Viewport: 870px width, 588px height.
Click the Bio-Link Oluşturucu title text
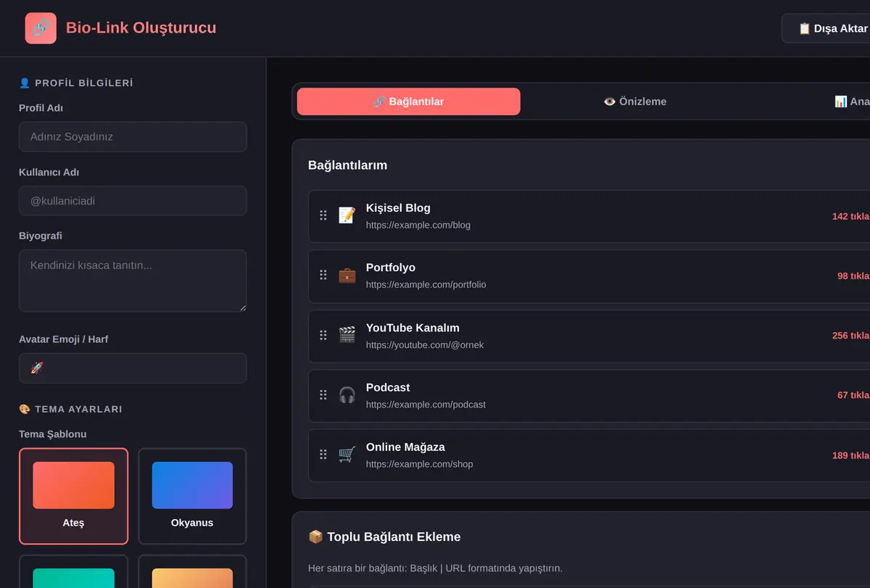(141, 28)
